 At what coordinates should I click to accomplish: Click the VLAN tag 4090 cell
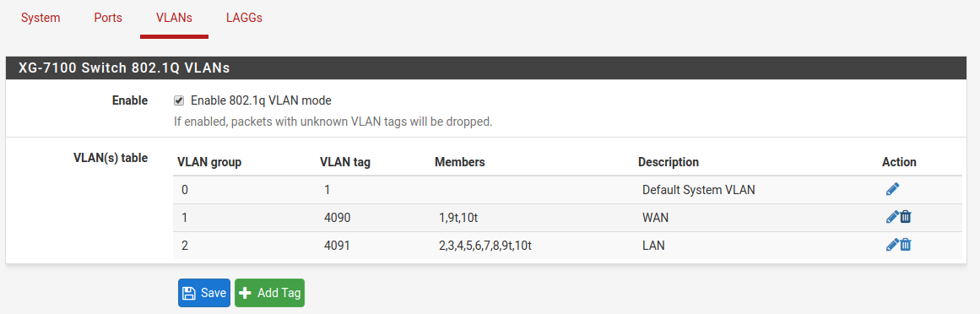(x=338, y=218)
